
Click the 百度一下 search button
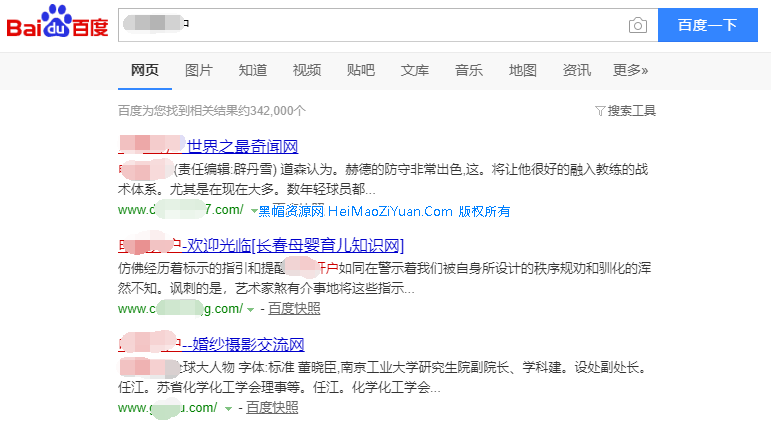[x=707, y=25]
